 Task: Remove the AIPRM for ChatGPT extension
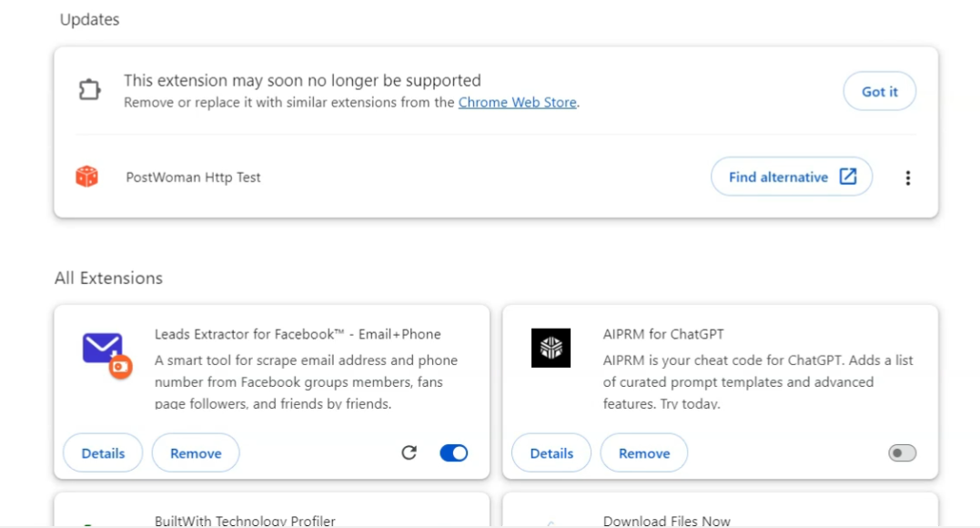(x=644, y=453)
